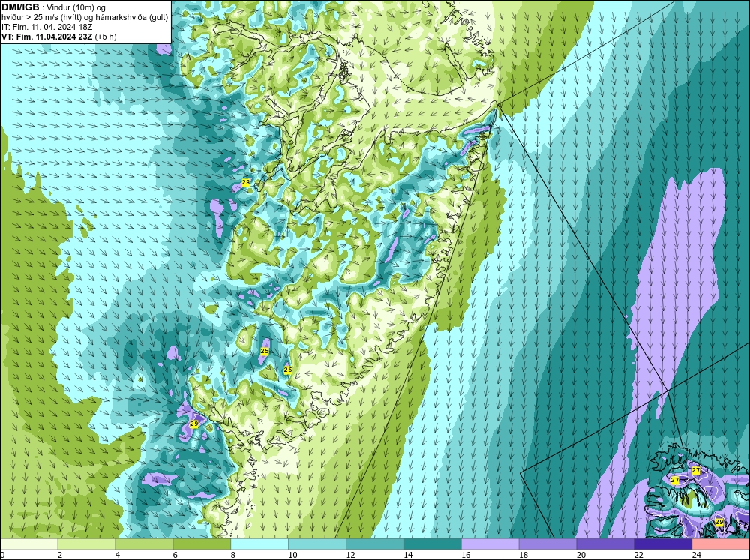The image size is (750, 560).
Task: Click the '(+5 h)' forecast offset text
Action: coord(106,37)
